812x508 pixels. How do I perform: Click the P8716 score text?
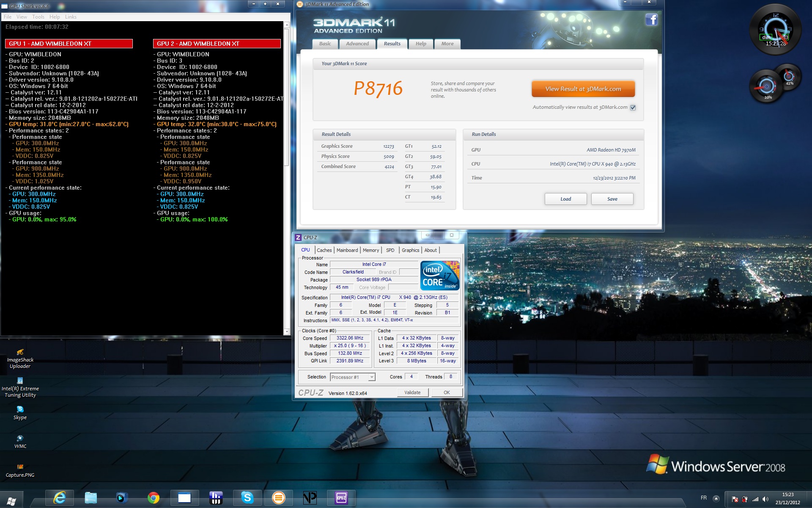point(378,88)
